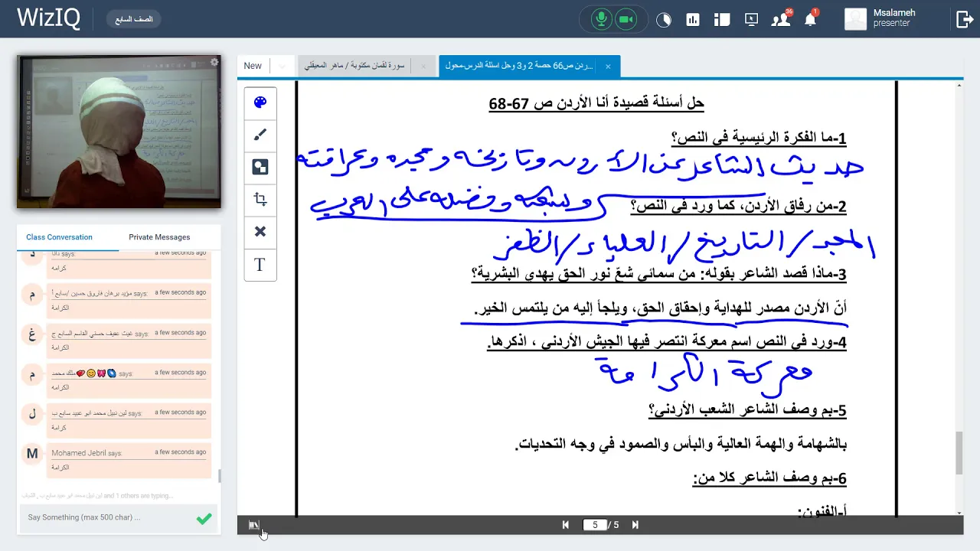Viewport: 980px width, 551px height.
Task: Turn off the webcam camera toggle
Action: point(626,20)
